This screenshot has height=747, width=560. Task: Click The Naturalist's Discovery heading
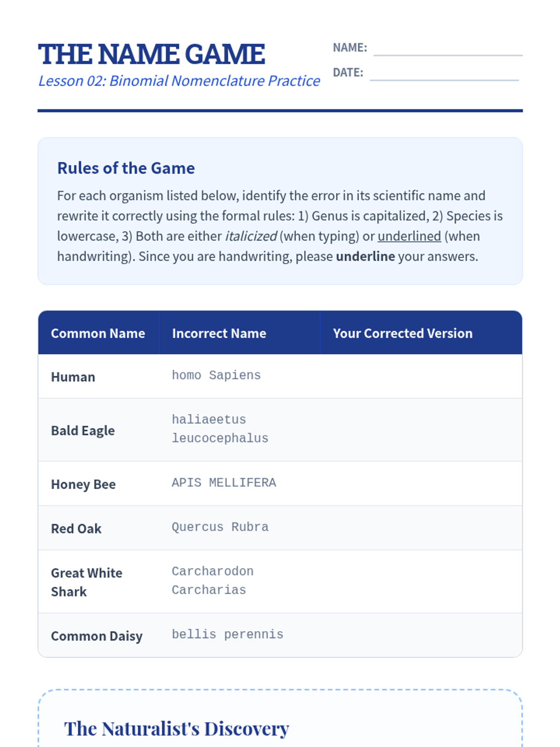tap(176, 729)
